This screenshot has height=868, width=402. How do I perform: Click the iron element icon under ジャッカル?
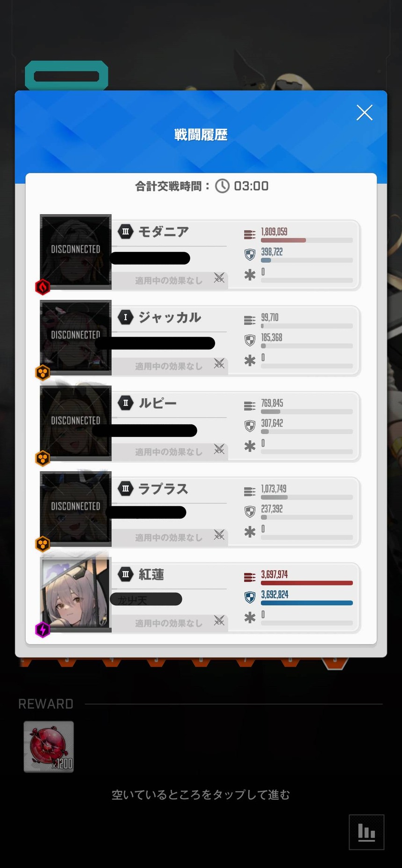tap(43, 373)
